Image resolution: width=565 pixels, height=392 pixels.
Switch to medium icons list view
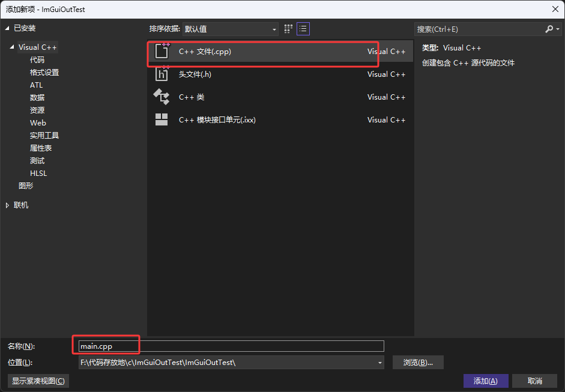(303, 29)
